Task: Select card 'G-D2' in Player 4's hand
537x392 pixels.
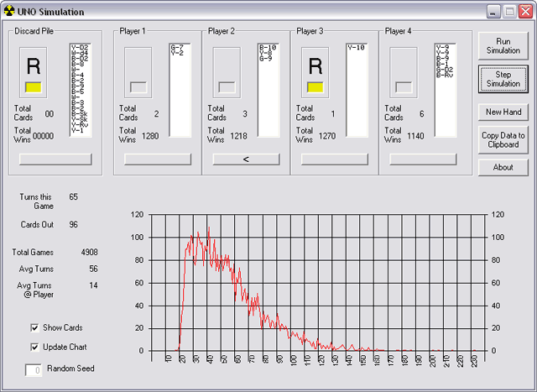Action: coord(444,70)
